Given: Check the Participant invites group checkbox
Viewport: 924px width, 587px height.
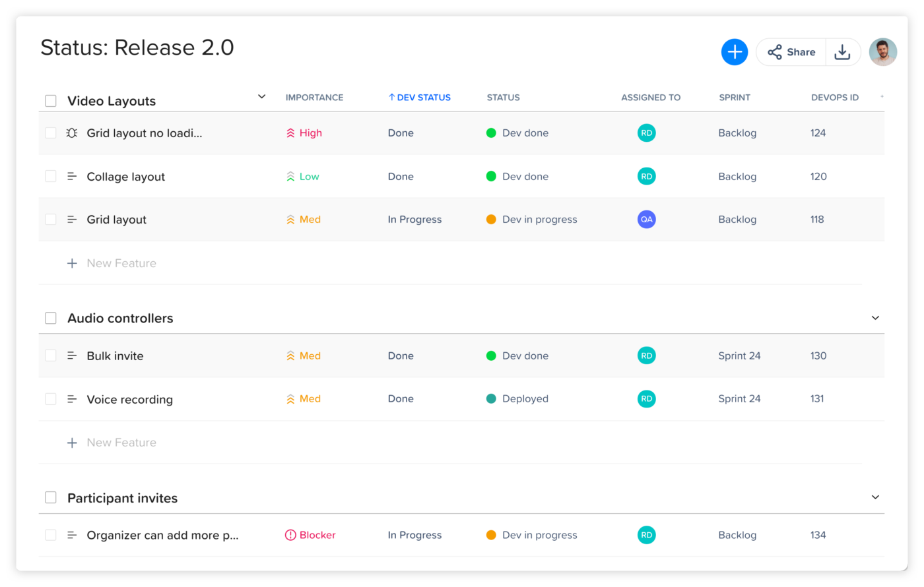Looking at the screenshot, I should tap(51, 498).
